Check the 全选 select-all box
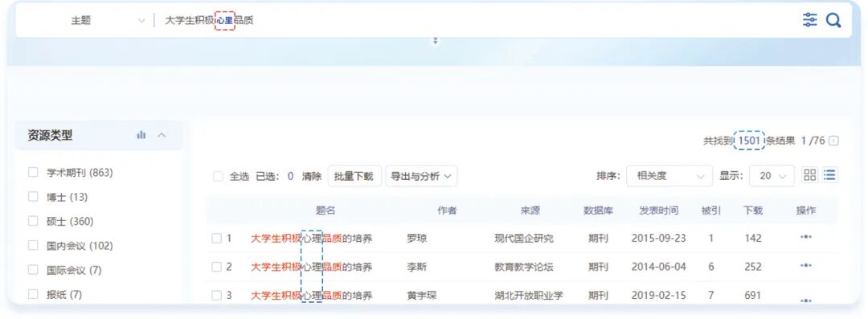The image size is (868, 319). 218,176
